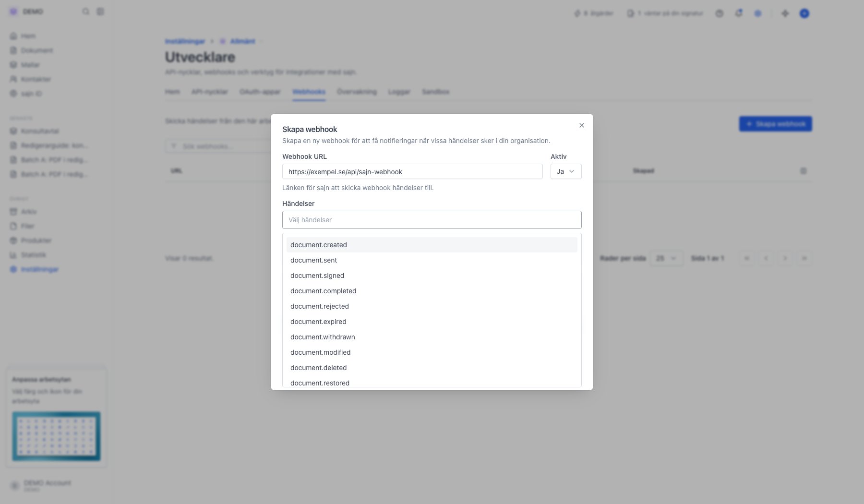Open the Aktiv dropdown showing Ja
Image resolution: width=864 pixels, height=504 pixels.
coord(566,171)
